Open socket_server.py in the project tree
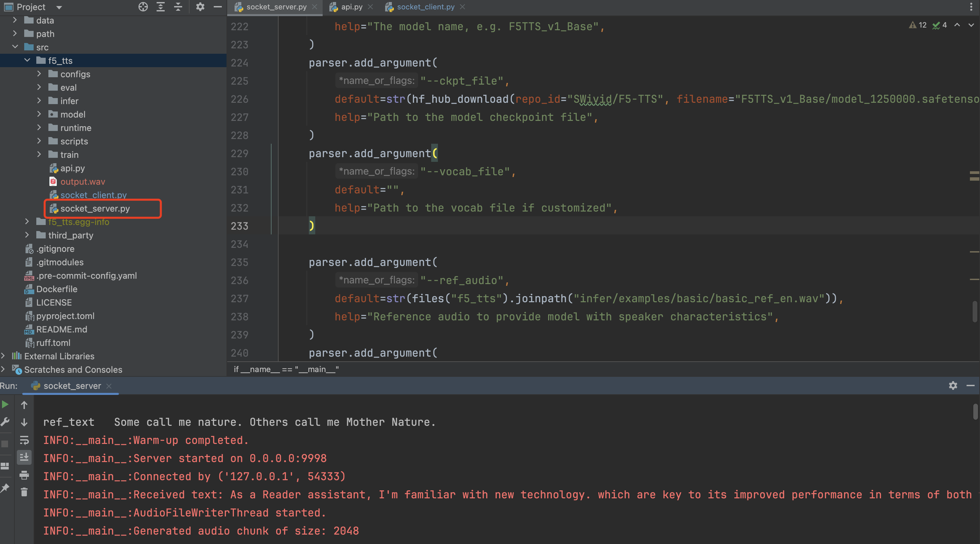 pyautogui.click(x=95, y=208)
